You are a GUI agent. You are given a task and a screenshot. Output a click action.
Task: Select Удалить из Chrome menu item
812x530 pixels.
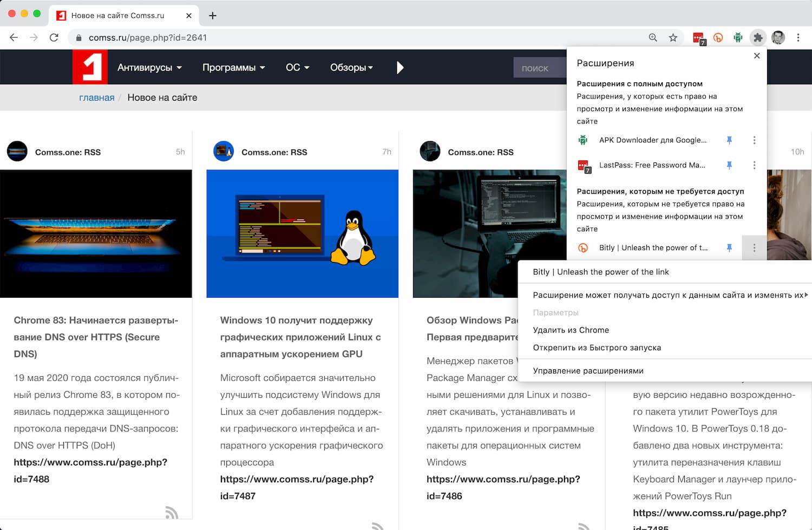[571, 330]
